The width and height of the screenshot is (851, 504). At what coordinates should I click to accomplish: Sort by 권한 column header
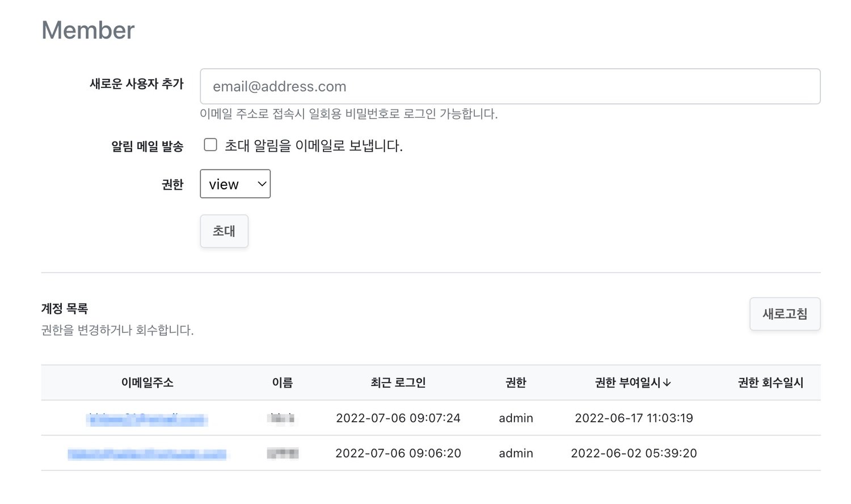[x=516, y=383]
